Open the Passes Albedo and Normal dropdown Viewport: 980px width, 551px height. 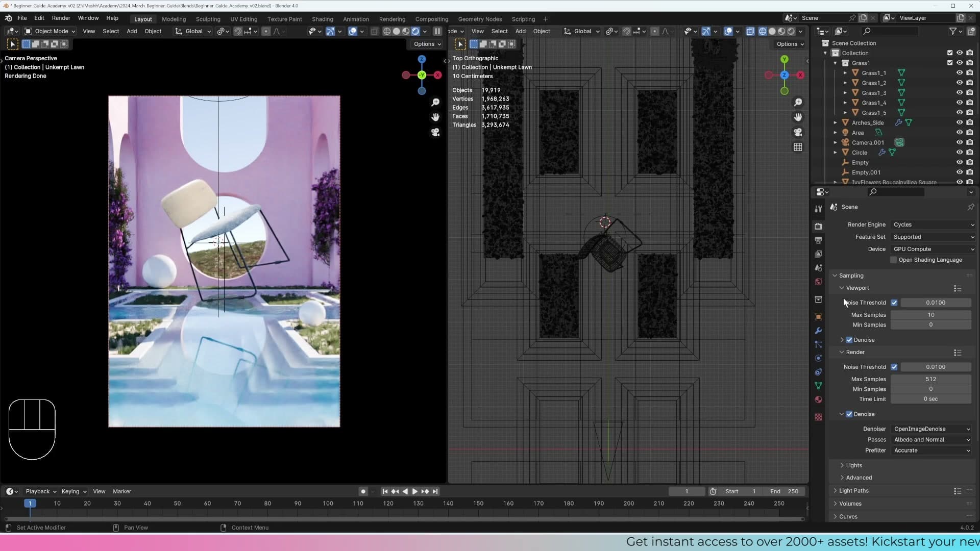point(932,440)
